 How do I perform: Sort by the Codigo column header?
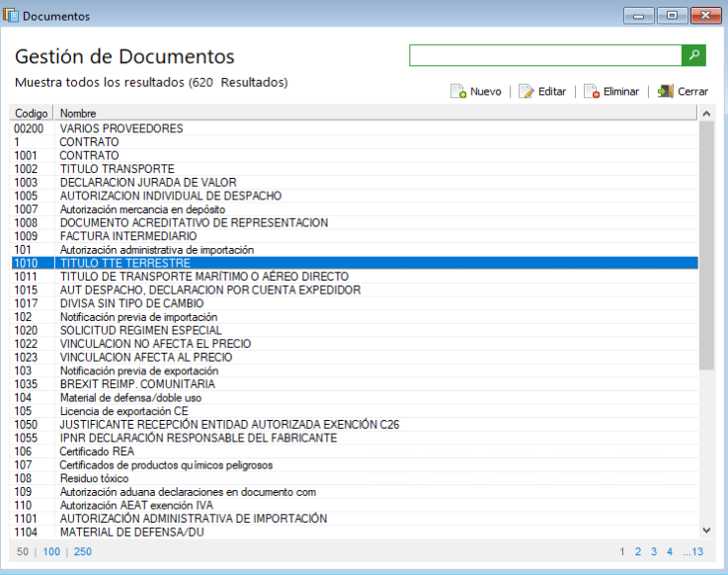(x=31, y=114)
